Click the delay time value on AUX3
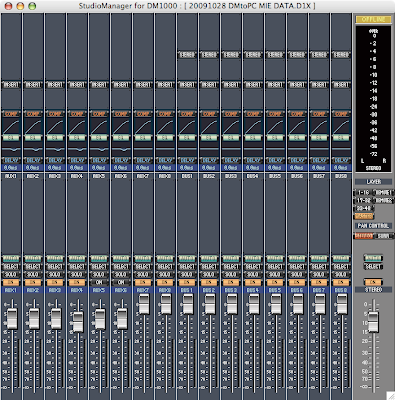The height and width of the screenshot is (400, 395). [55, 168]
